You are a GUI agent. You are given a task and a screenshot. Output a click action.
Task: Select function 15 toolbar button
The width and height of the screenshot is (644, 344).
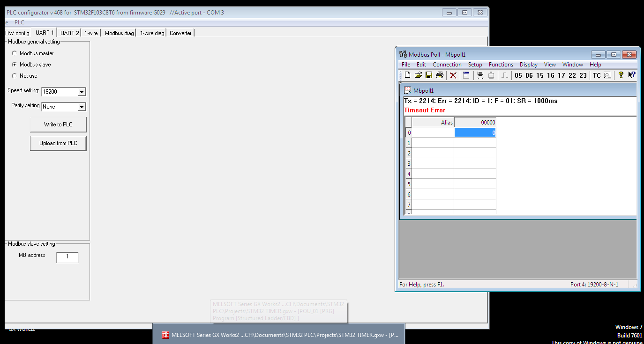(x=540, y=75)
